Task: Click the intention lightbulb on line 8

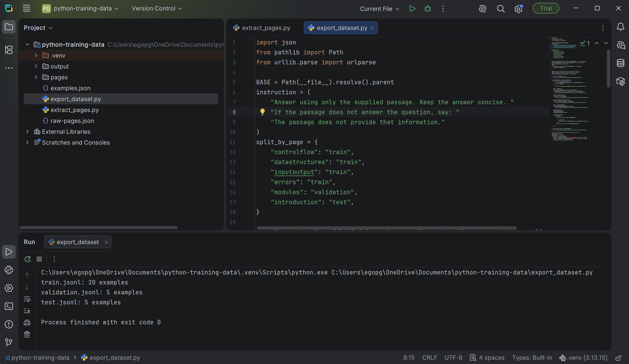Action: 262,112
